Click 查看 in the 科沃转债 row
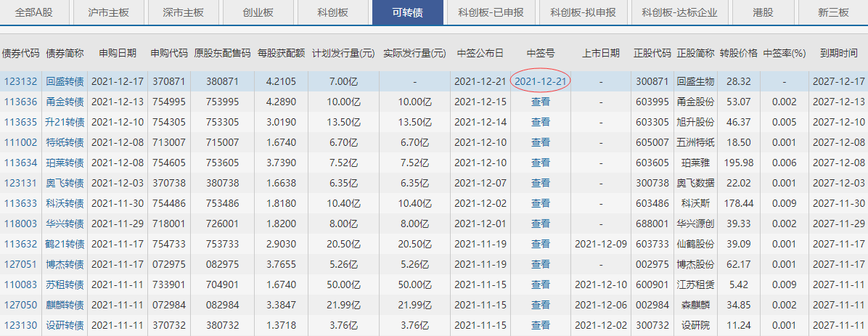 pyautogui.click(x=540, y=203)
